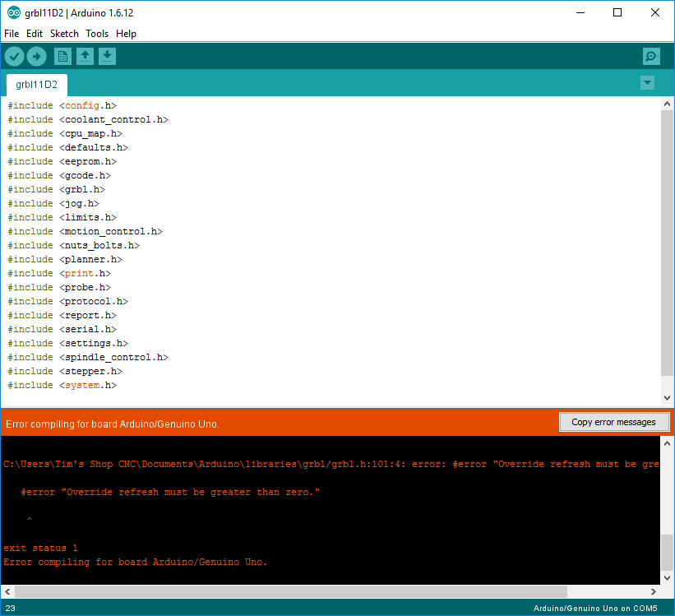The width and height of the screenshot is (675, 616).
Task: Click the last console line 'Error compiling for board'
Action: point(136,563)
